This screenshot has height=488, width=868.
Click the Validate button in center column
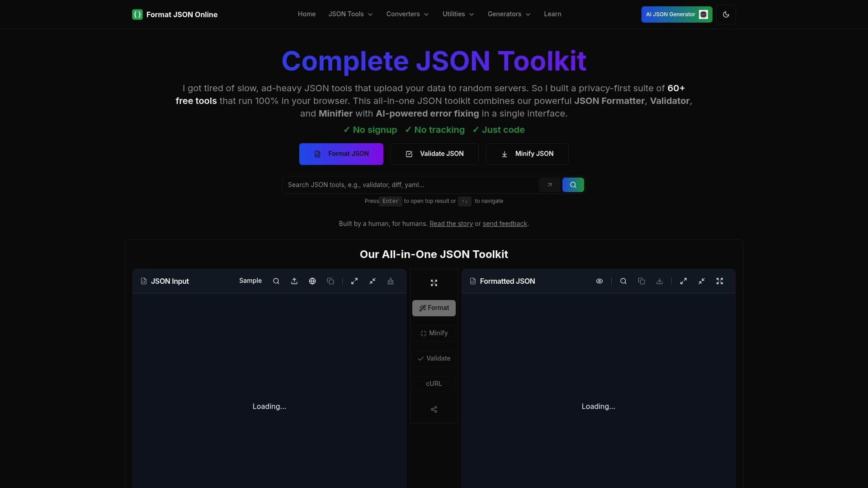pos(434,359)
